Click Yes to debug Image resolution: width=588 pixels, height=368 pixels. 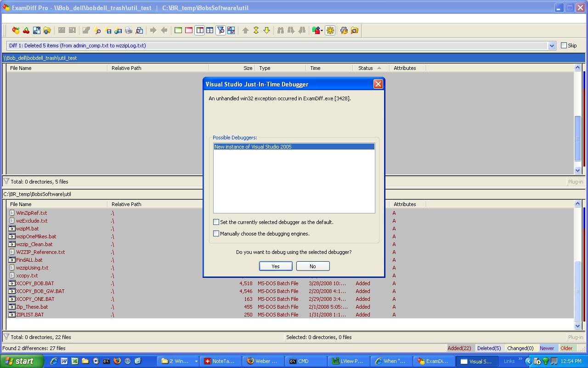(276, 266)
